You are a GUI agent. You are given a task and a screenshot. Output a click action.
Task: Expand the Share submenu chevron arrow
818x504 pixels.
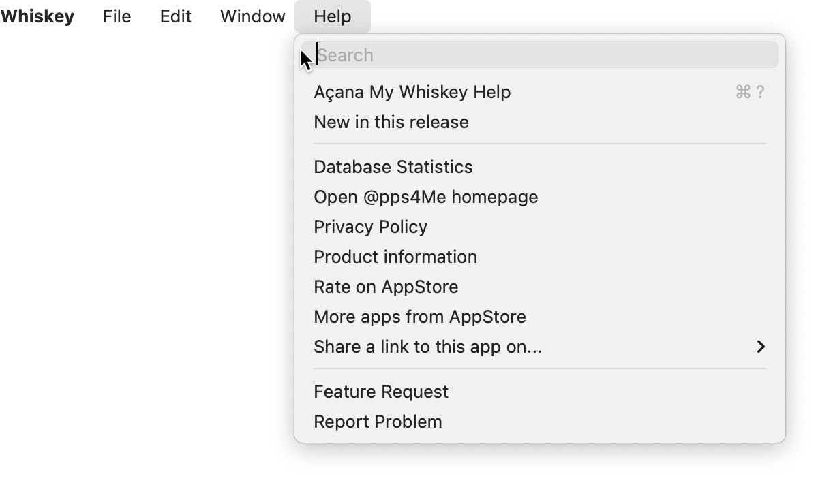coord(761,347)
